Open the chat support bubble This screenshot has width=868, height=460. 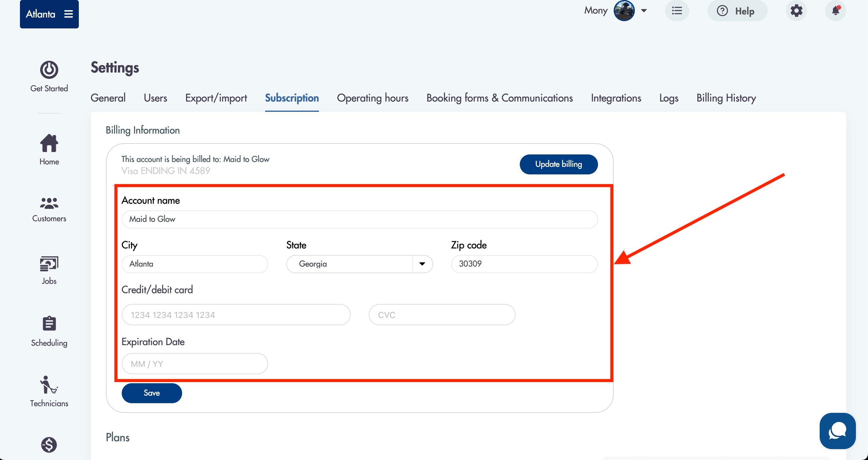tap(838, 431)
